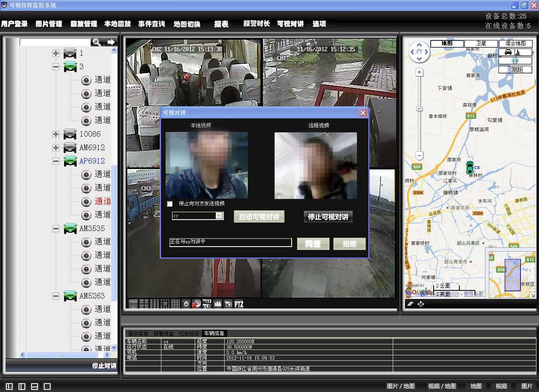The width and height of the screenshot is (539, 392).
Task: Open the 事件查询 menu
Action: click(152, 24)
